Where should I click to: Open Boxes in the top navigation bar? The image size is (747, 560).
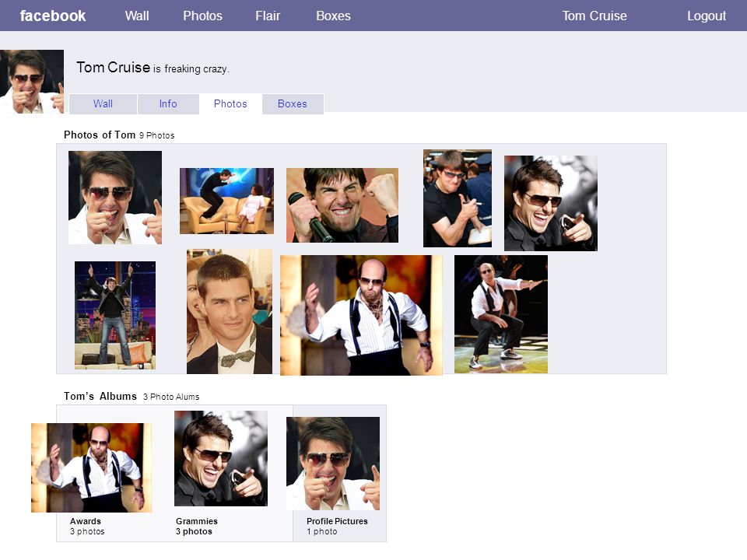(334, 16)
